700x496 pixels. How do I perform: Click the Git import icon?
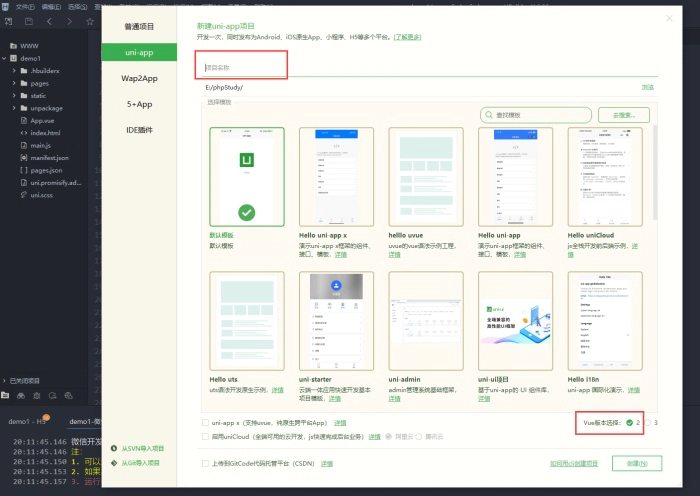[x=114, y=463]
